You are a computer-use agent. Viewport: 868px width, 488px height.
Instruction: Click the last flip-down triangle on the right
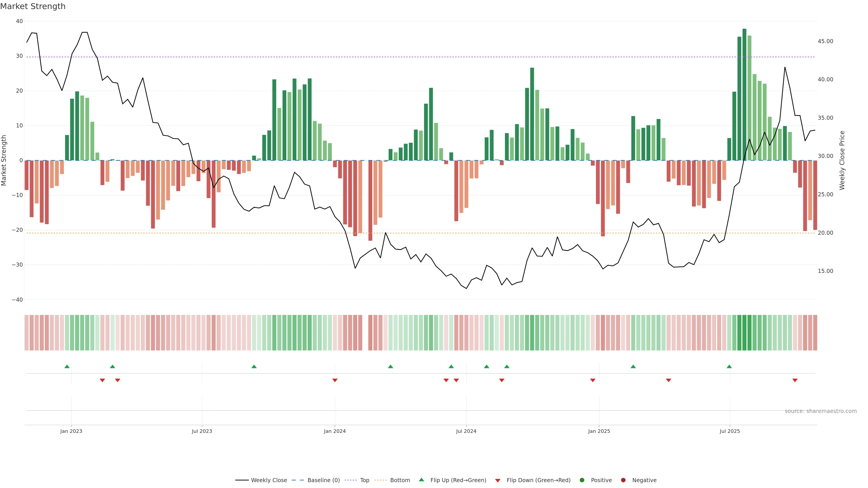[795, 380]
